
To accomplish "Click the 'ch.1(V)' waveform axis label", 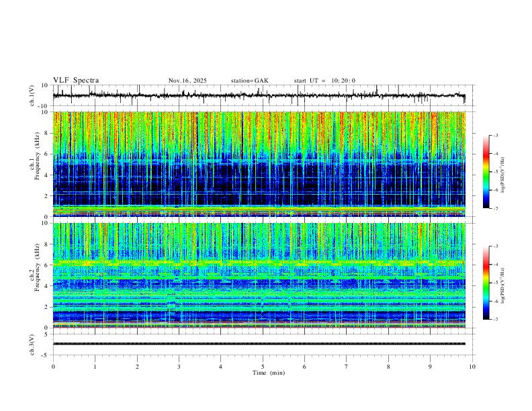I will tap(32, 95).
